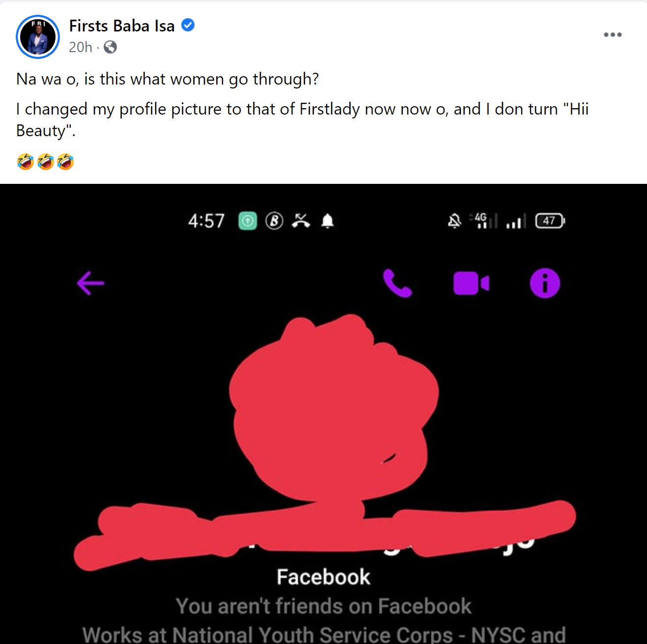Screen dimensions: 647x644
Task: Click the Firsts Baba Isa profile picture
Action: coord(38,37)
